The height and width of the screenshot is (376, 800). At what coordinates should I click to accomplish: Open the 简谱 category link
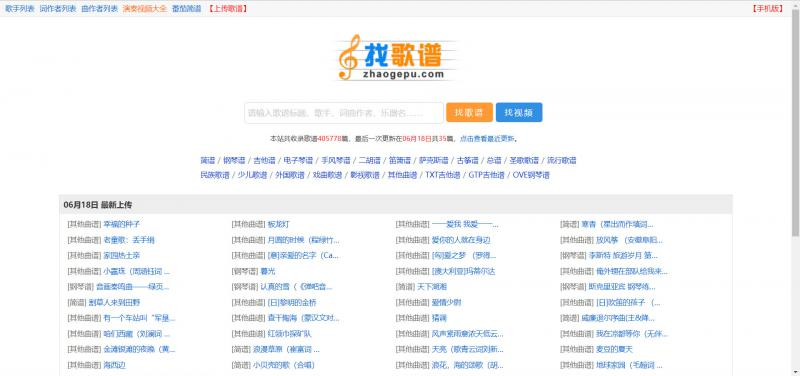[208, 160]
